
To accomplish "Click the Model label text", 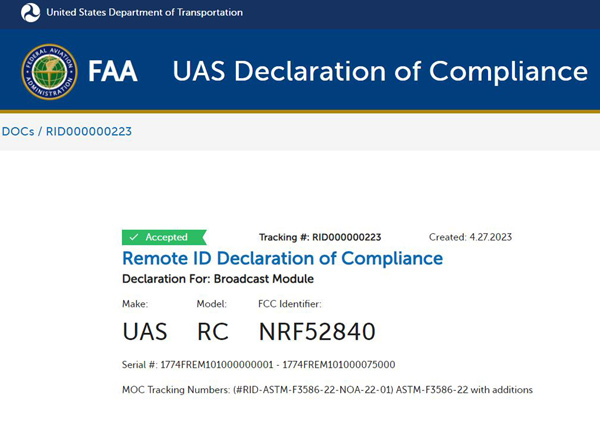I will (x=211, y=303).
